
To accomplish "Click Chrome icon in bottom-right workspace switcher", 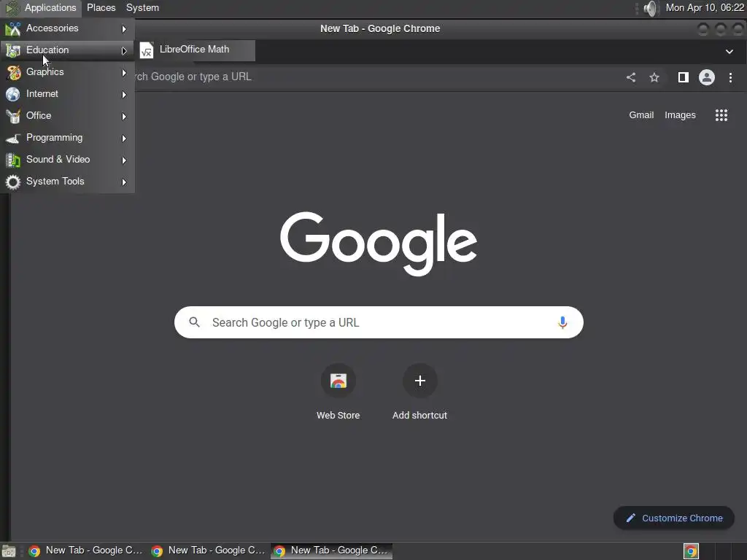I will click(x=691, y=551).
